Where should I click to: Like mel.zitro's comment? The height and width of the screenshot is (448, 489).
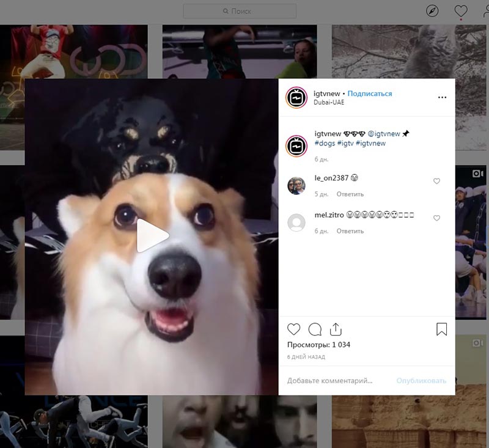(x=436, y=218)
